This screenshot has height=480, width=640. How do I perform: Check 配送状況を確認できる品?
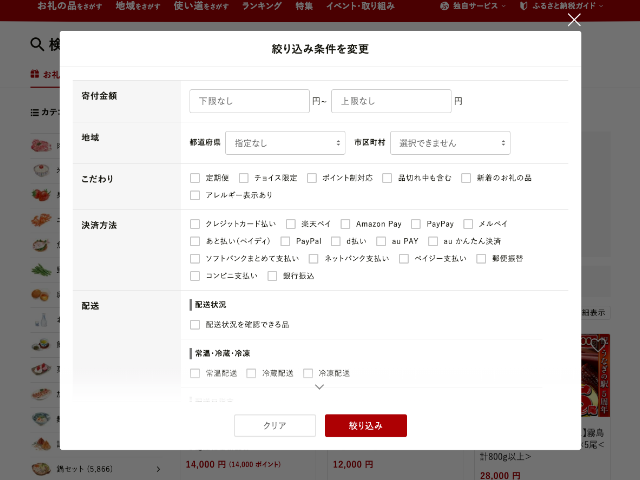195,324
